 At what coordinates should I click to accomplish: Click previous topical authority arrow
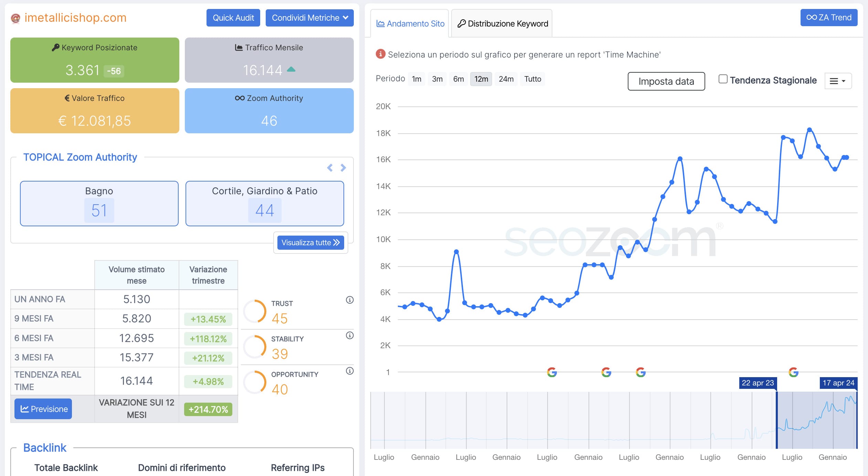[330, 168]
